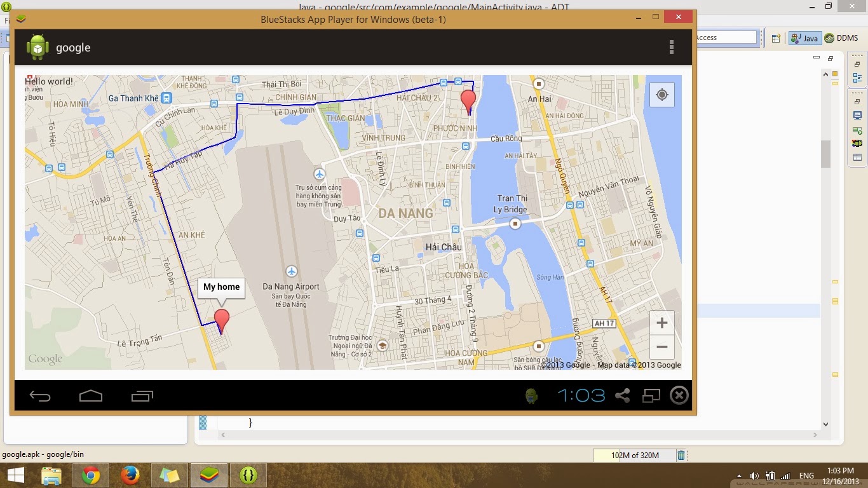This screenshot has height=488, width=868.
Task: Click the Tran Thi Ly Bridge label
Action: 512,204
